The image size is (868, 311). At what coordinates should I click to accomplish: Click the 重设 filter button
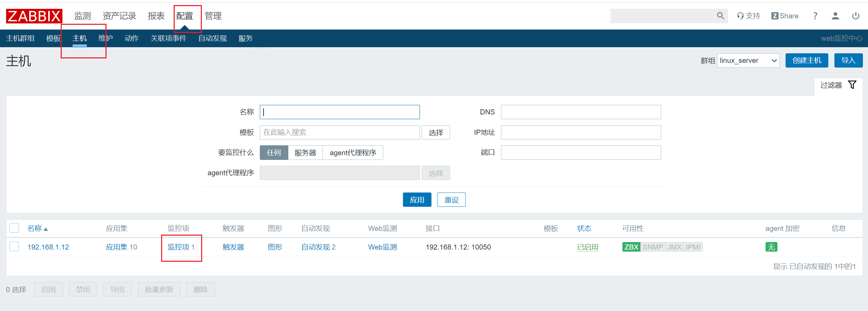point(451,200)
